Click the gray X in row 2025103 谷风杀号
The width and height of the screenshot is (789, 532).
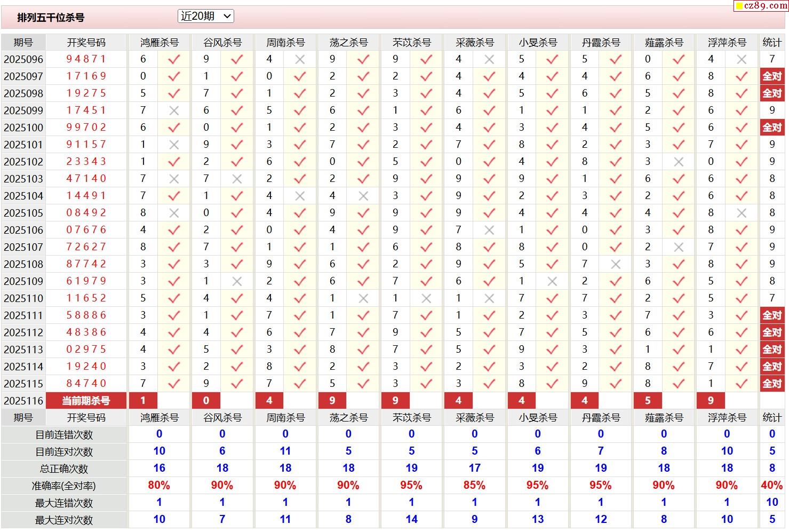237,179
